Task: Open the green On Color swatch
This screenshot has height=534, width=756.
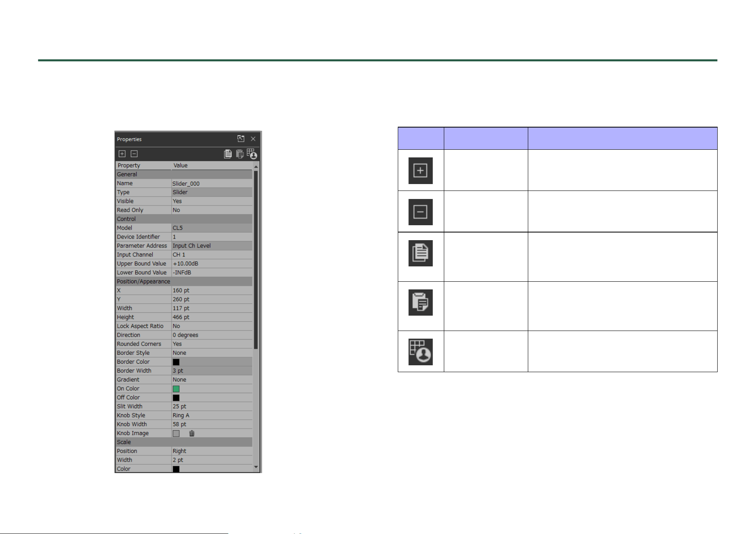Action: click(x=176, y=389)
